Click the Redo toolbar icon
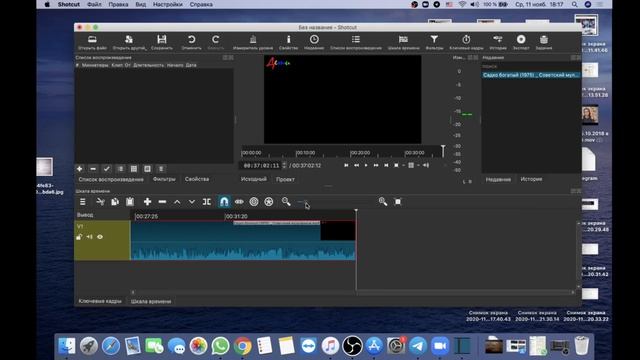The width and height of the screenshot is (640, 360). 216,40
